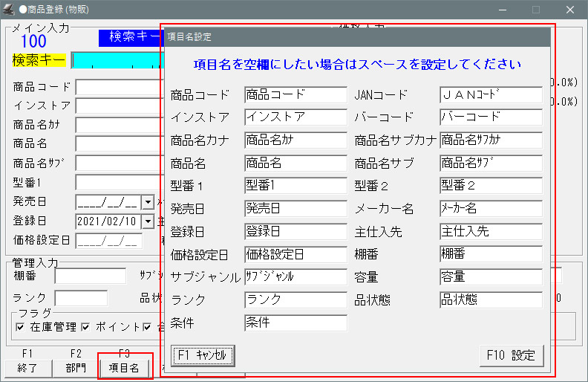Viewport: 588px width, 382px height.
Task: Focus the 条件 text field
Action: [295, 323]
